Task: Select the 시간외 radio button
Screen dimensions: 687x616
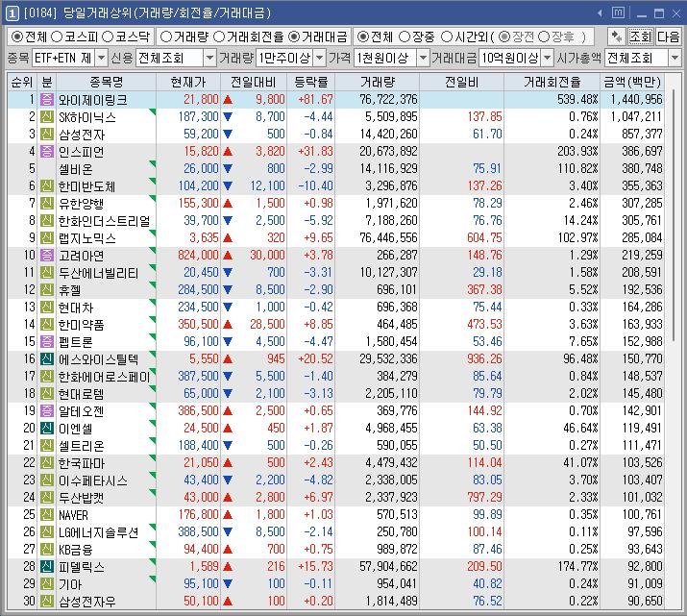Action: 447,37
